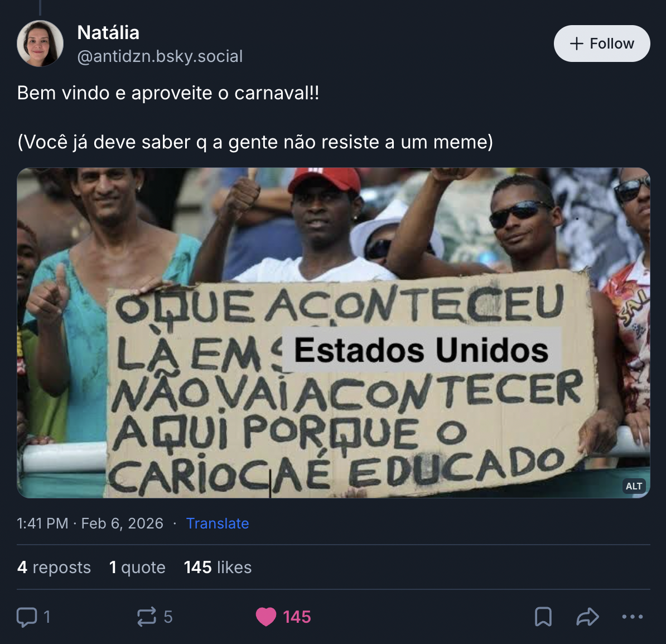Unlike the post via pink heart
Image resolution: width=666 pixels, height=644 pixels.
tap(266, 617)
